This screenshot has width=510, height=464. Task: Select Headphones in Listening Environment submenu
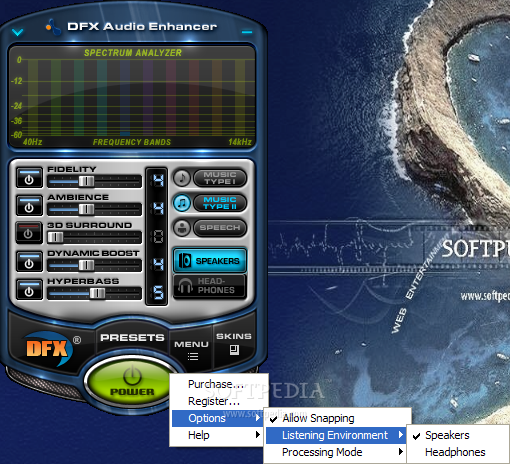(458, 452)
